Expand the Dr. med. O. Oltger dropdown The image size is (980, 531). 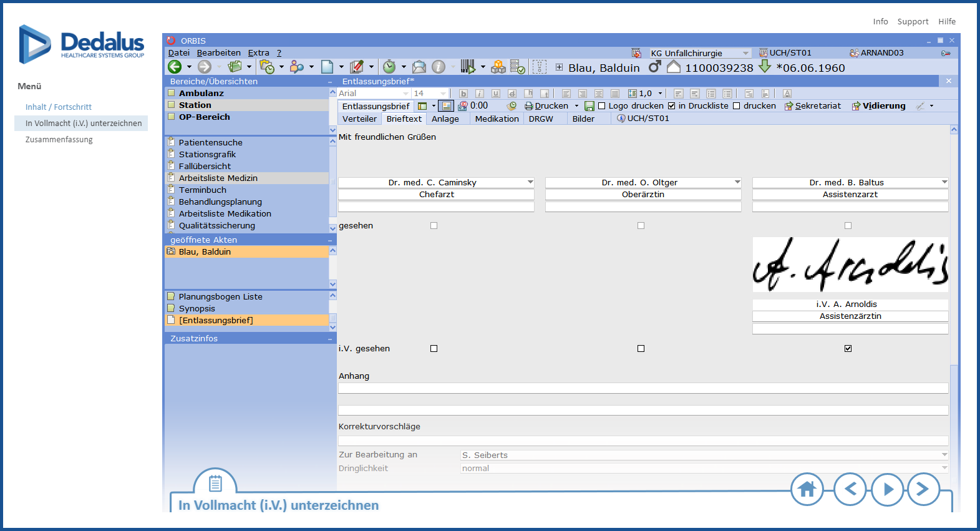coord(737,182)
